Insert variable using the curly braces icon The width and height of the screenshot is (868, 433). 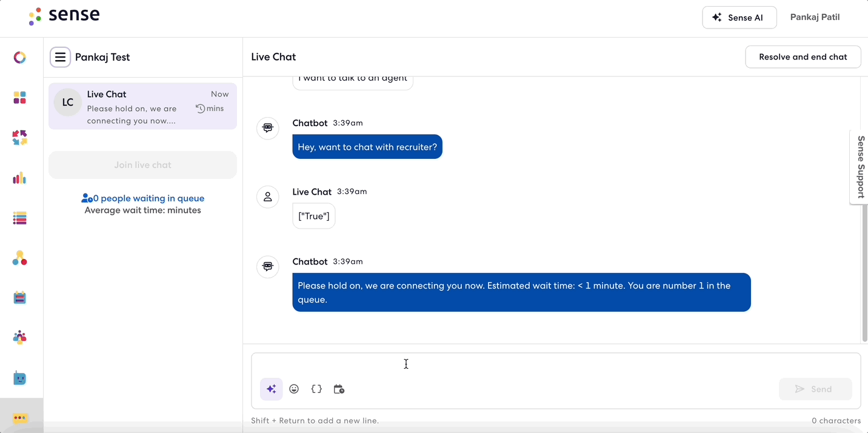click(316, 389)
